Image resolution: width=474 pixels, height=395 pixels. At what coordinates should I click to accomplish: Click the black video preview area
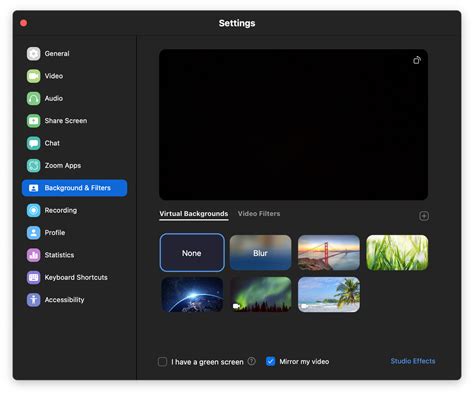[293, 125]
